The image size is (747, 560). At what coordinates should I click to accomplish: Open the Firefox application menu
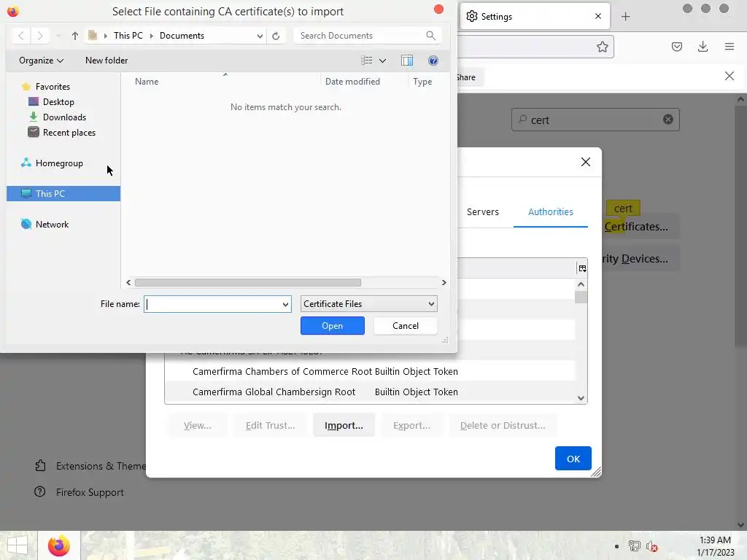729,47
